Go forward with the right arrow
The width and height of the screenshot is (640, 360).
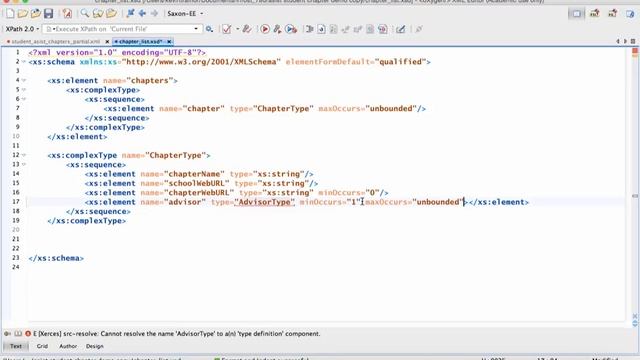click(x=154, y=13)
